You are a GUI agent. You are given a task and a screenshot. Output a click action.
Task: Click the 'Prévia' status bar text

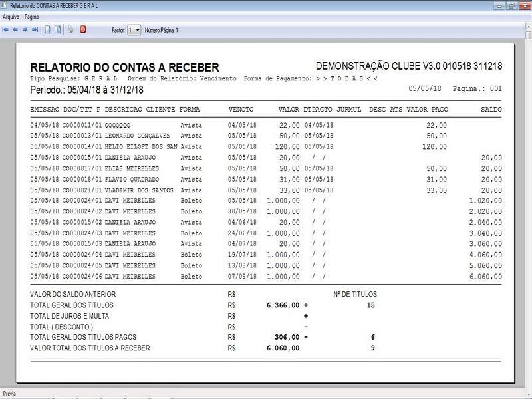click(x=9, y=394)
